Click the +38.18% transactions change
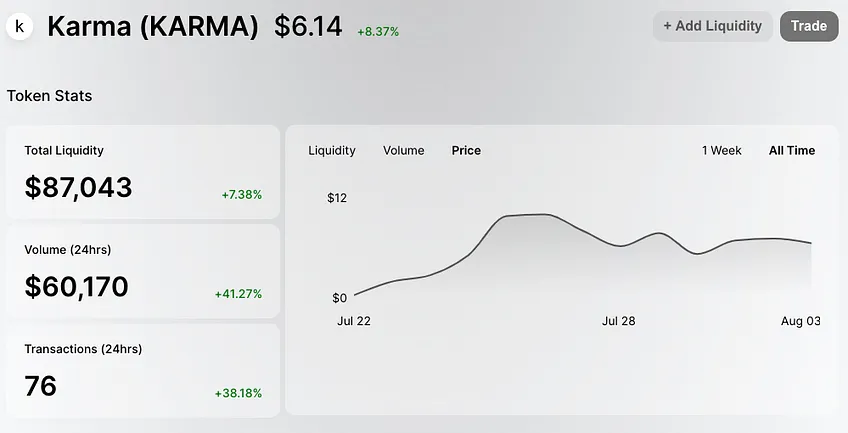Image resolution: width=848 pixels, height=433 pixels. pyautogui.click(x=238, y=394)
